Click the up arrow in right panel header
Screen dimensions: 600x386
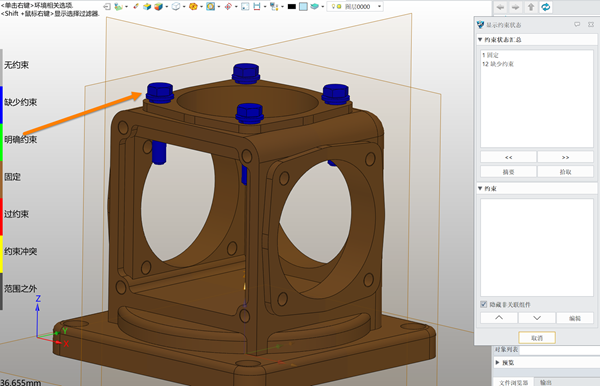531,7
